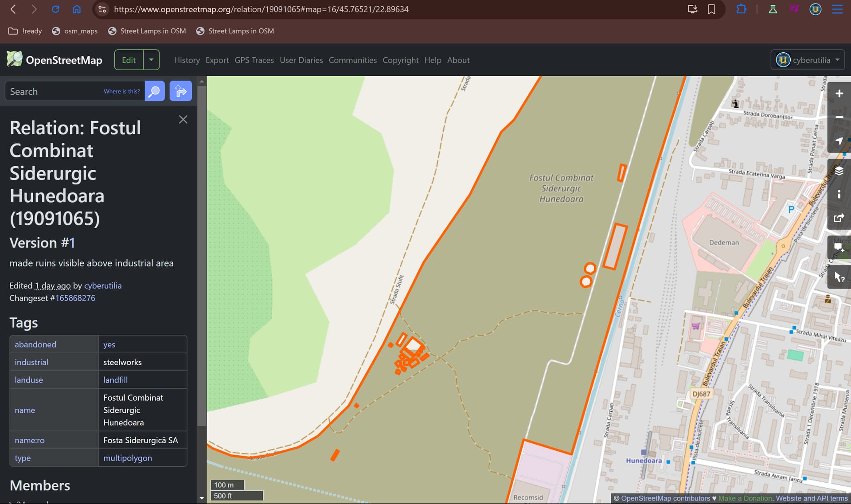Click the Dedeman label on map
The width and height of the screenshot is (851, 504).
coord(724,242)
